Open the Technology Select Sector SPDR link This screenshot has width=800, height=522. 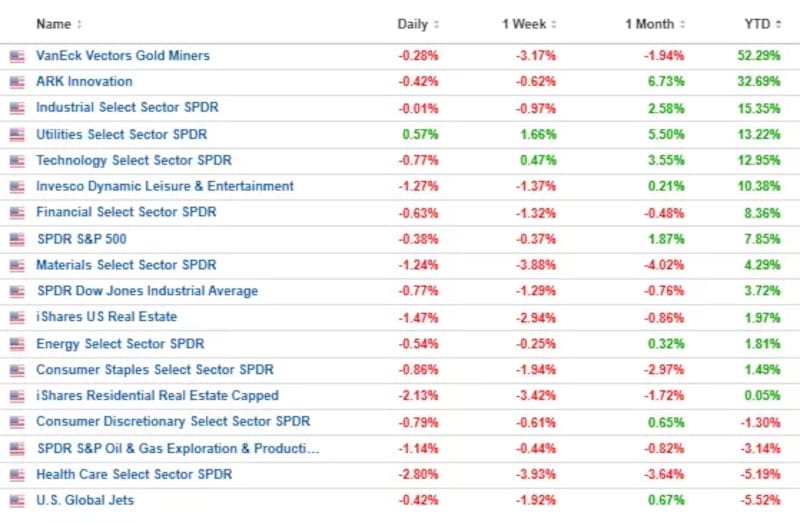coord(133,160)
